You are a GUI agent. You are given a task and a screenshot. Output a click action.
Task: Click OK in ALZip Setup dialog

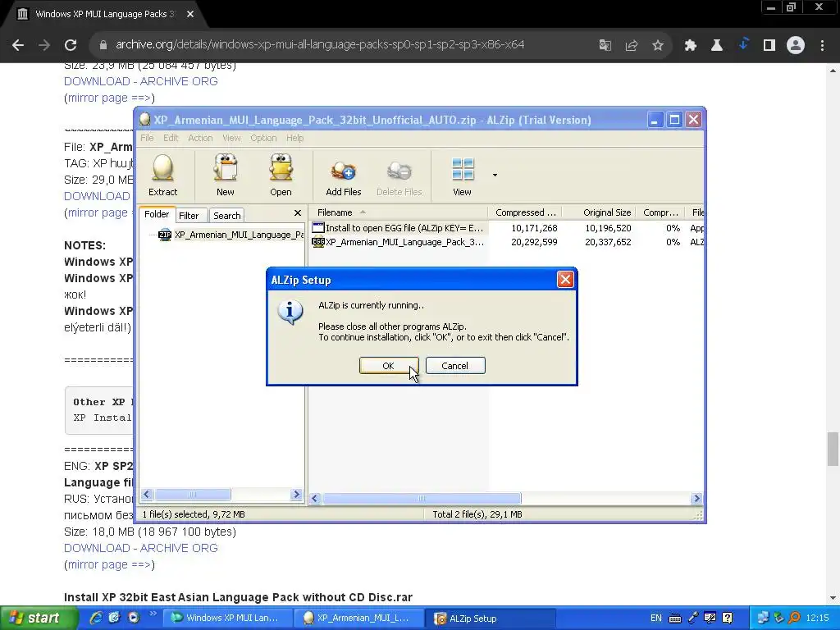(x=388, y=366)
